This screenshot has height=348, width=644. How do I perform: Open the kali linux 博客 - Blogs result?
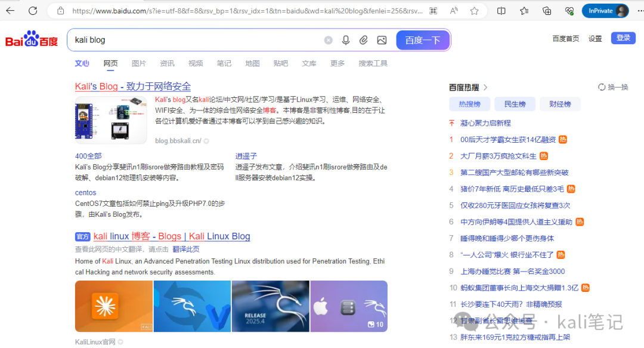pyautogui.click(x=172, y=236)
